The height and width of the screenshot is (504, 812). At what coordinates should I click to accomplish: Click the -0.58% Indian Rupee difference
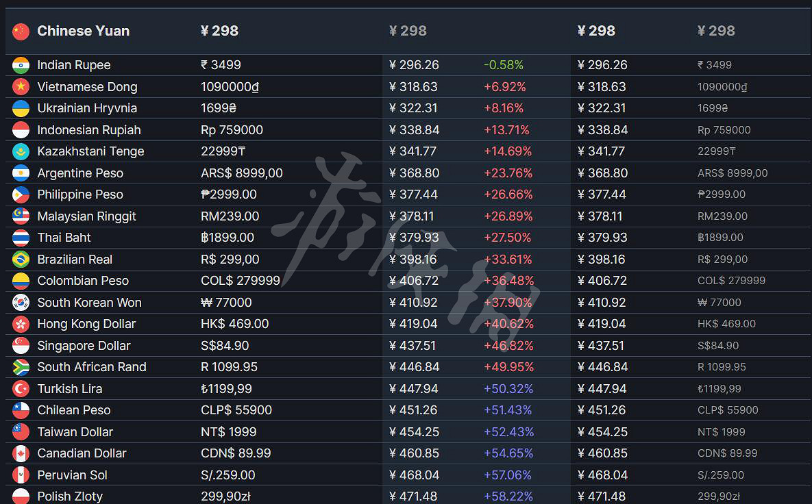point(503,65)
